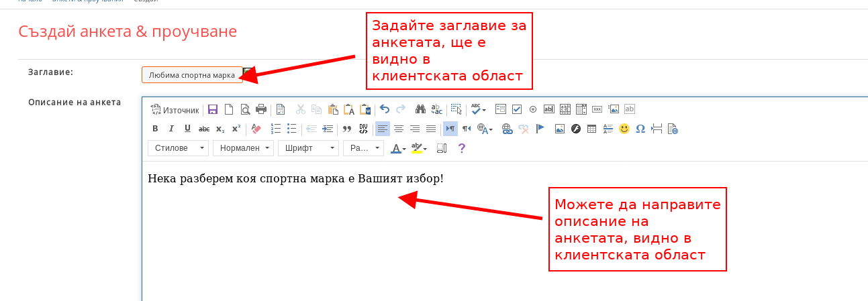Insert special character with Omega icon
The width and height of the screenshot is (868, 301).
pos(640,129)
